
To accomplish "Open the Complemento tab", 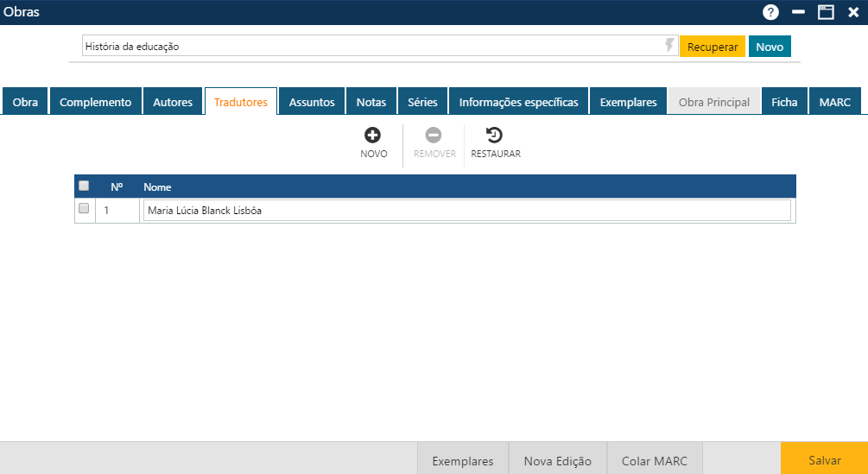I will [x=95, y=102].
